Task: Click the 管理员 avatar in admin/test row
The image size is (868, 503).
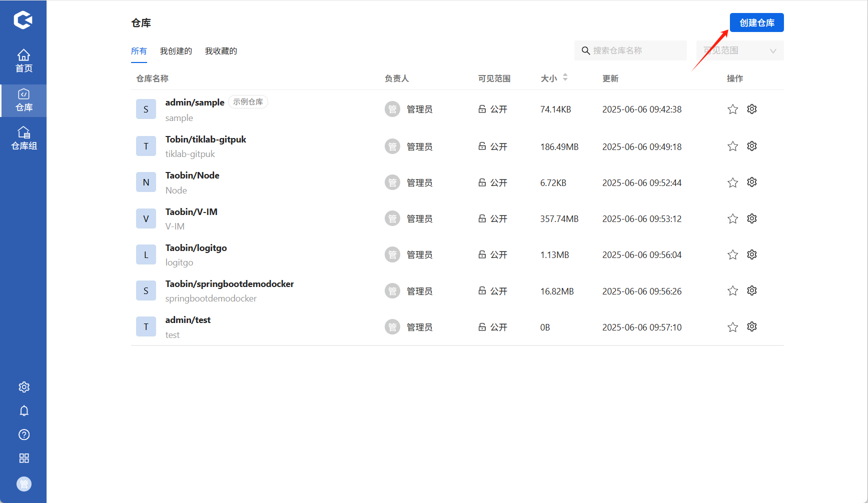Action: (392, 327)
